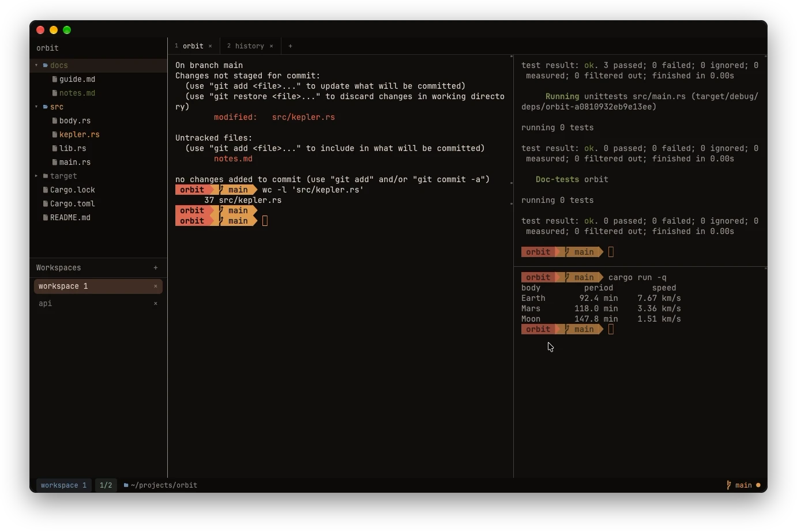This screenshot has height=532, width=797.
Task: Click the README.md file icon
Action: click(46, 217)
